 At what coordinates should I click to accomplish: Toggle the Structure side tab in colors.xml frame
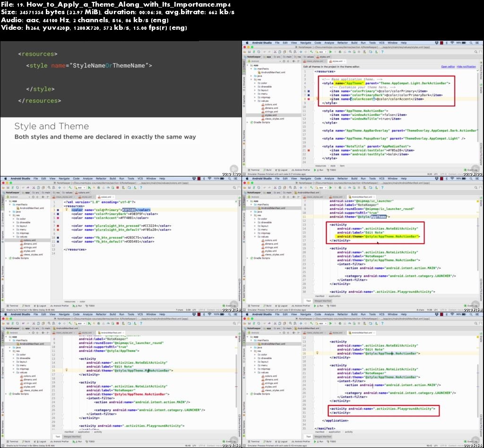click(x=3, y=220)
